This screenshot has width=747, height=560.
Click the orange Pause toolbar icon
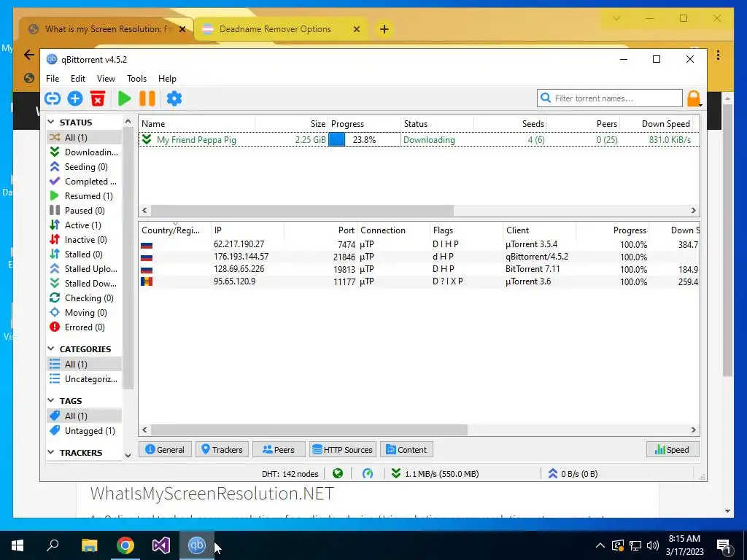point(147,98)
